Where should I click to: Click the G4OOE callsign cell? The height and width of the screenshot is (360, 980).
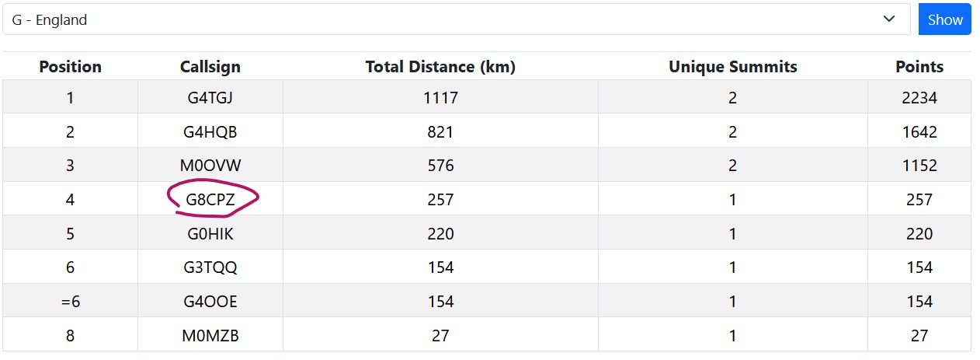[x=210, y=302]
